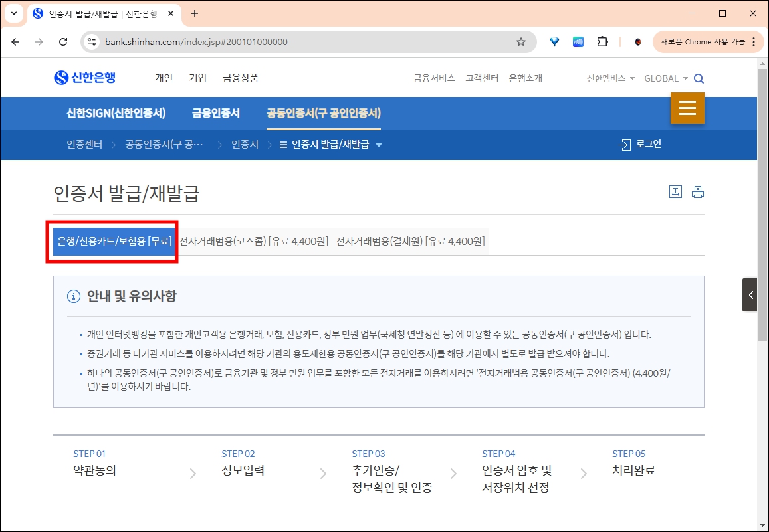Click the text size adjustment icon

coord(675,191)
